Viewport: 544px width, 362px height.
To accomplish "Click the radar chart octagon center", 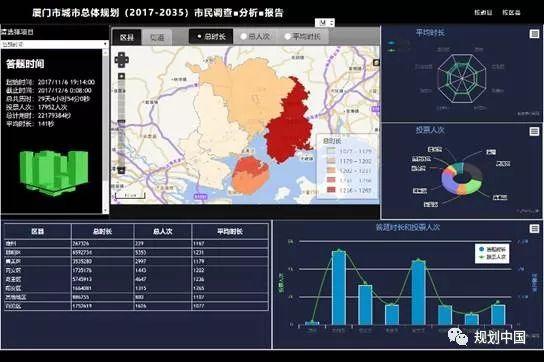I will (462, 78).
